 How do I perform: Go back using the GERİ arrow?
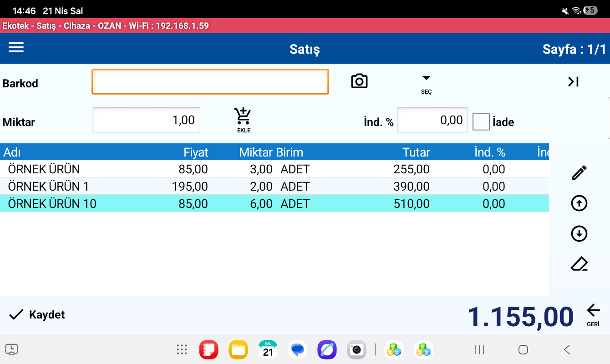(593, 314)
